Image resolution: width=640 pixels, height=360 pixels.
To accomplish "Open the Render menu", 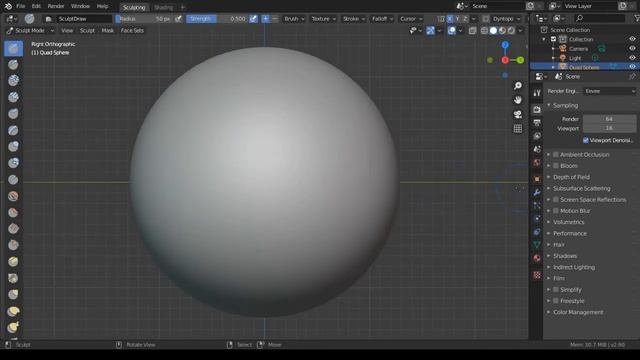I will click(x=56, y=7).
